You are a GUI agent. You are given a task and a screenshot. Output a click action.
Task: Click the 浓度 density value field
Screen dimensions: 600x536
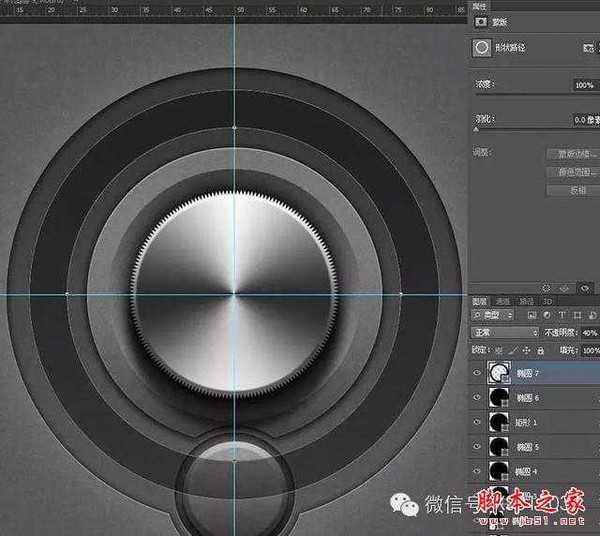click(586, 85)
